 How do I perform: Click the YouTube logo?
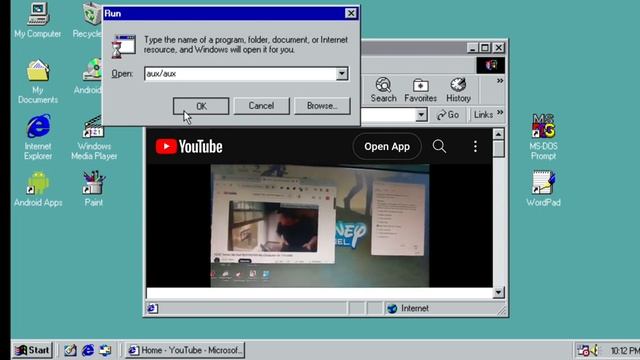189,147
